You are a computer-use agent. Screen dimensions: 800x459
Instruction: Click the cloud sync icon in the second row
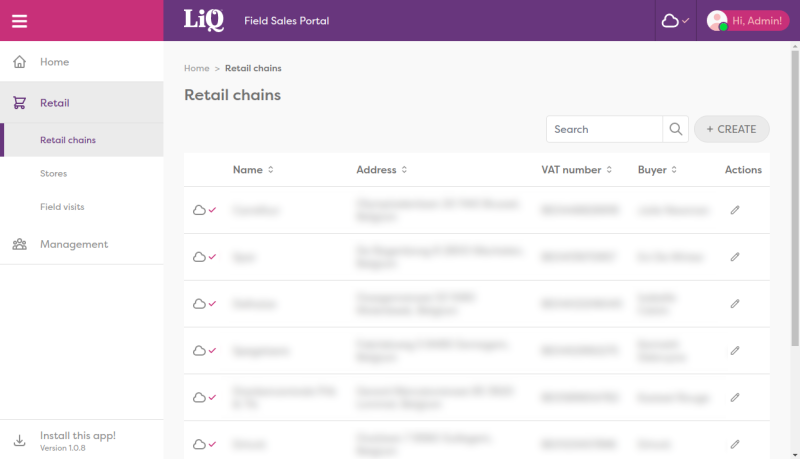coord(200,257)
